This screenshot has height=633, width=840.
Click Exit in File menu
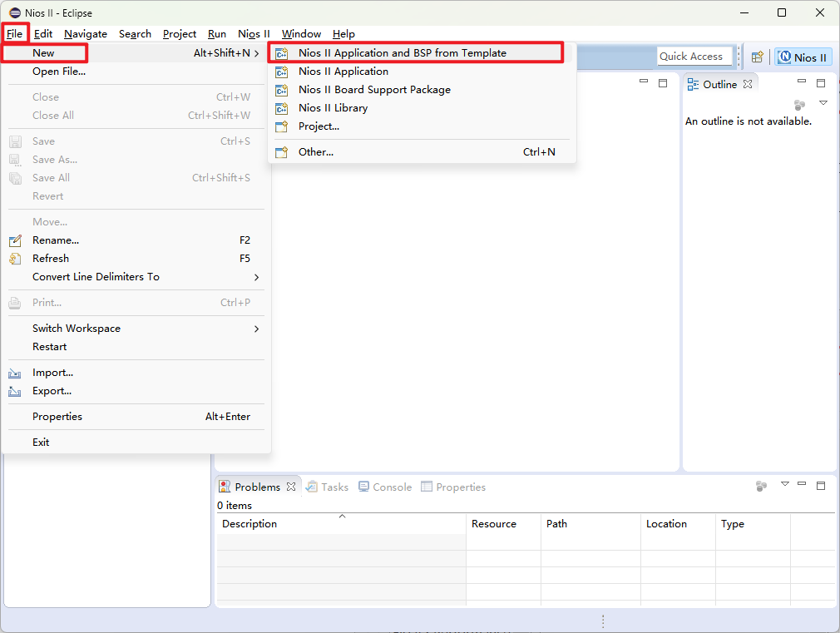click(136, 442)
